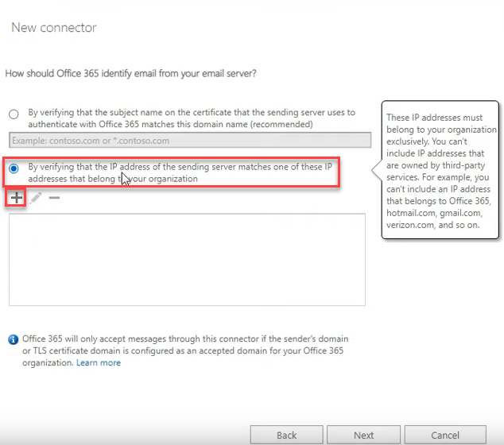This screenshot has height=445, width=504.
Task: Click the 'Office 365 will only accept messages' note
Action: tap(185, 351)
